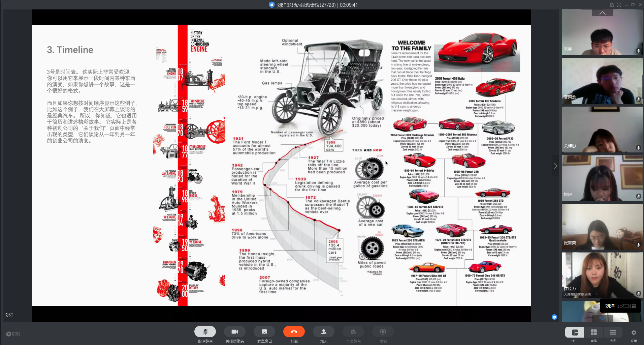Click muted mic icon on 张常荣's video
This screenshot has height=345, width=644.
click(638, 245)
